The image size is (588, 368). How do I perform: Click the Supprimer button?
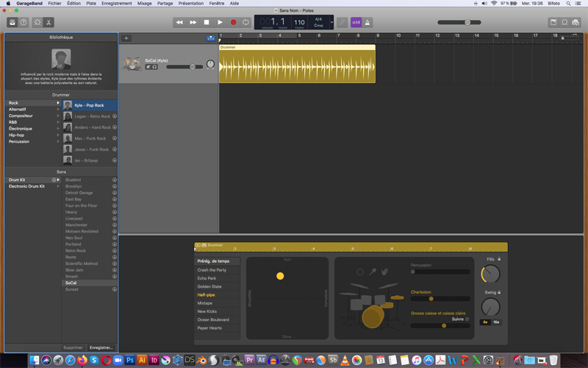tap(73, 347)
